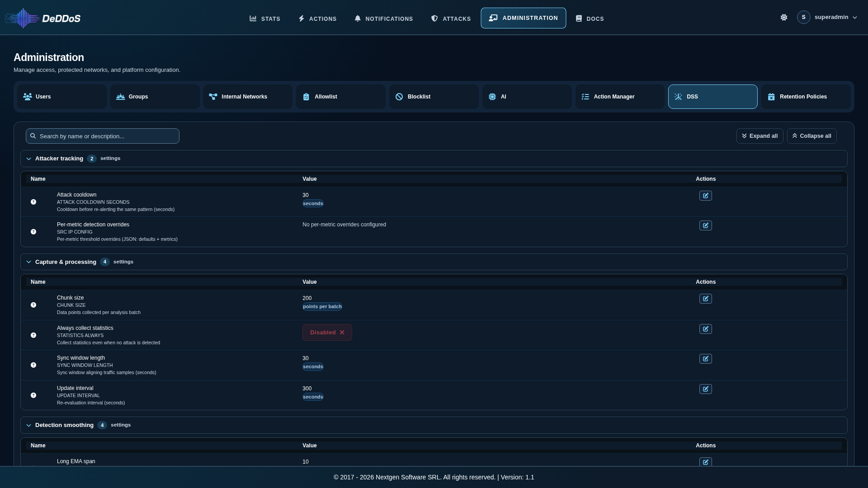Open the Docs page

pyautogui.click(x=590, y=19)
